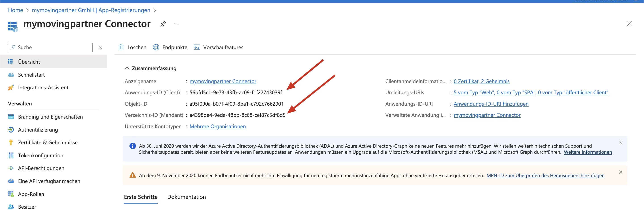Click the Besitzer people icon

(x=11, y=207)
